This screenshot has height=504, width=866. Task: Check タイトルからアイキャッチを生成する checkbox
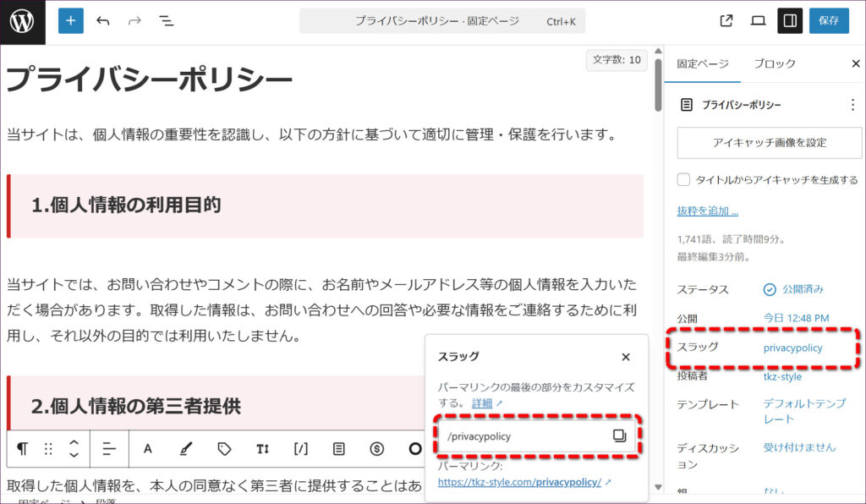click(684, 179)
